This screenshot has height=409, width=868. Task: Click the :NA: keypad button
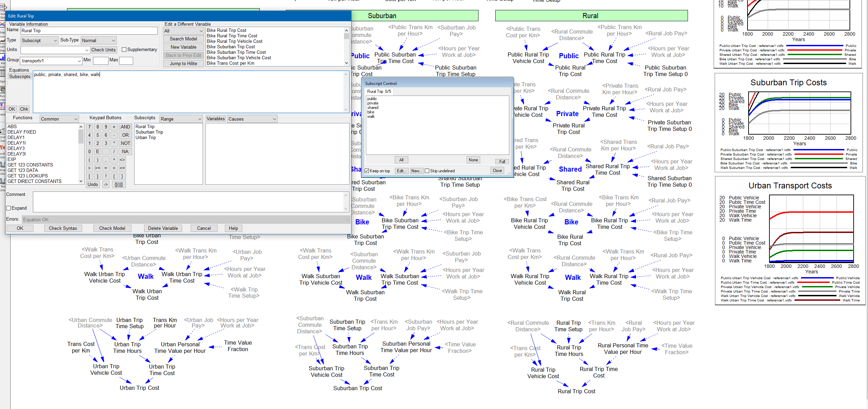click(125, 152)
